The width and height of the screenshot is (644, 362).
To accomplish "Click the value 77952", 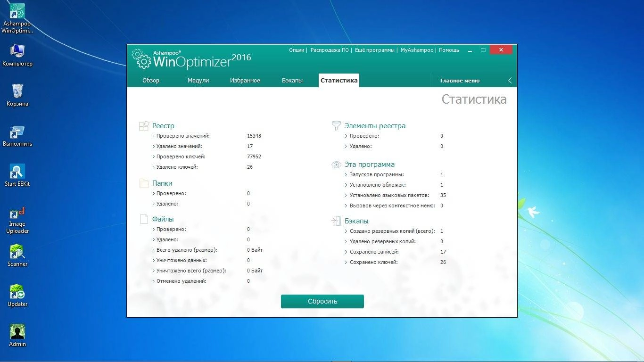I will tap(254, 156).
